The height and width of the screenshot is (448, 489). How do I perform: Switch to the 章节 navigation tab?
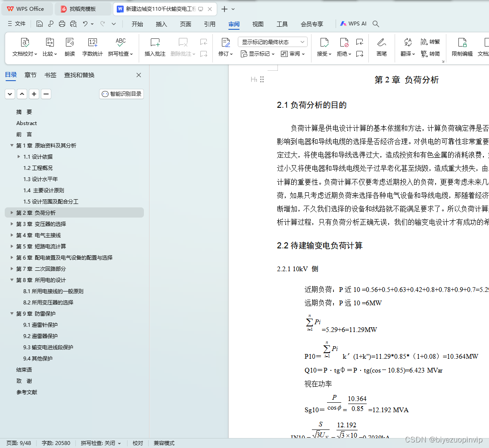pyautogui.click(x=30, y=75)
